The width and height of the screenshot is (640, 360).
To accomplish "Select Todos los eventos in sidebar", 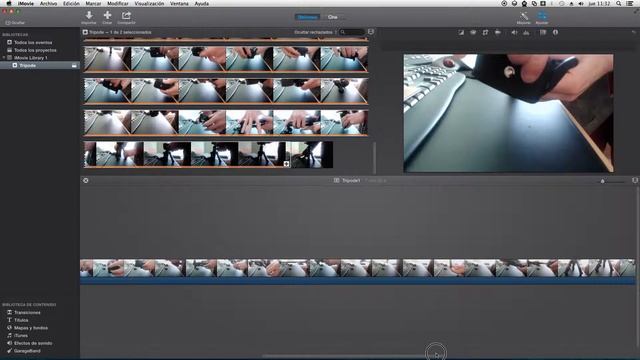I will [33, 42].
